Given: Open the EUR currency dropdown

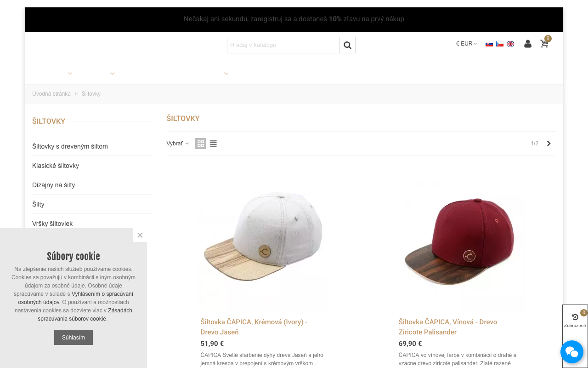Looking at the screenshot, I should [x=466, y=44].
